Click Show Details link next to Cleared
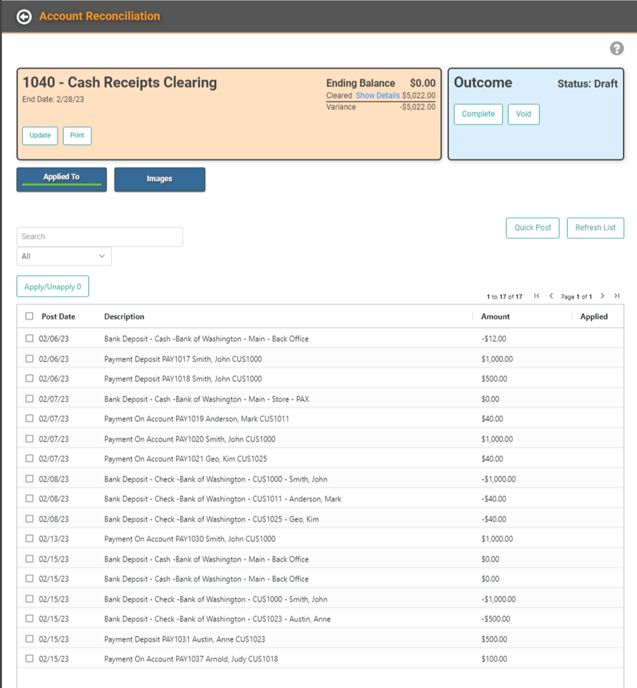The width and height of the screenshot is (637, 688). tap(377, 95)
